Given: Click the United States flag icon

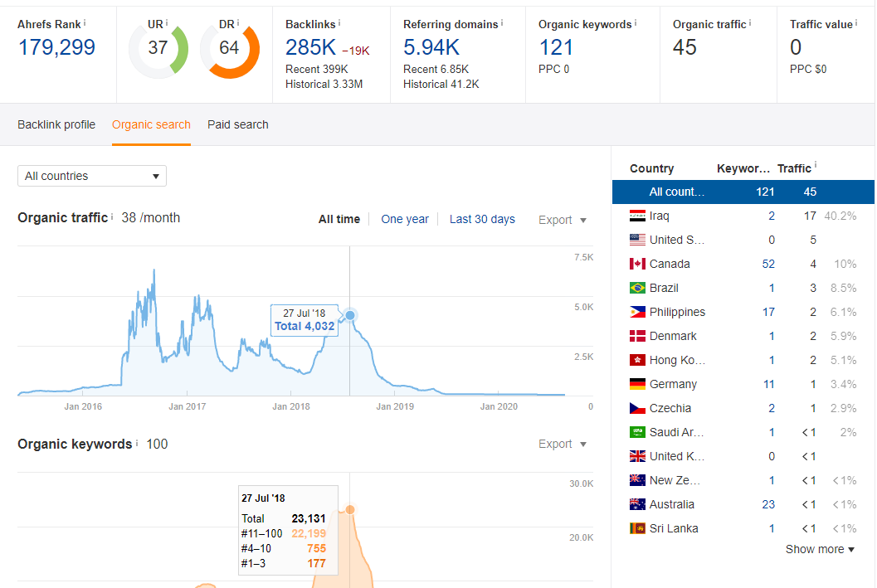Looking at the screenshot, I should tap(637, 240).
